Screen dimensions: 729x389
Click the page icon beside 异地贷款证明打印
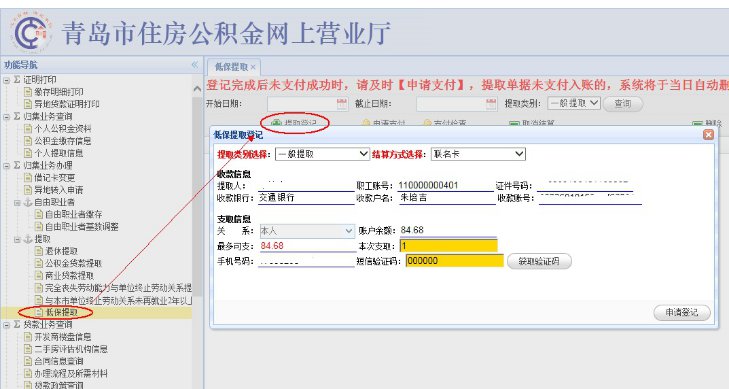coord(28,104)
